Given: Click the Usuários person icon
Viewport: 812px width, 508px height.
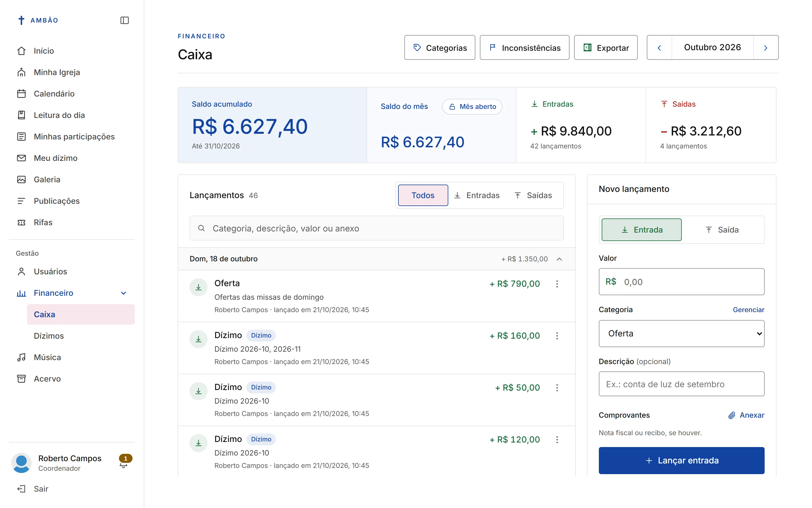Looking at the screenshot, I should tap(21, 271).
